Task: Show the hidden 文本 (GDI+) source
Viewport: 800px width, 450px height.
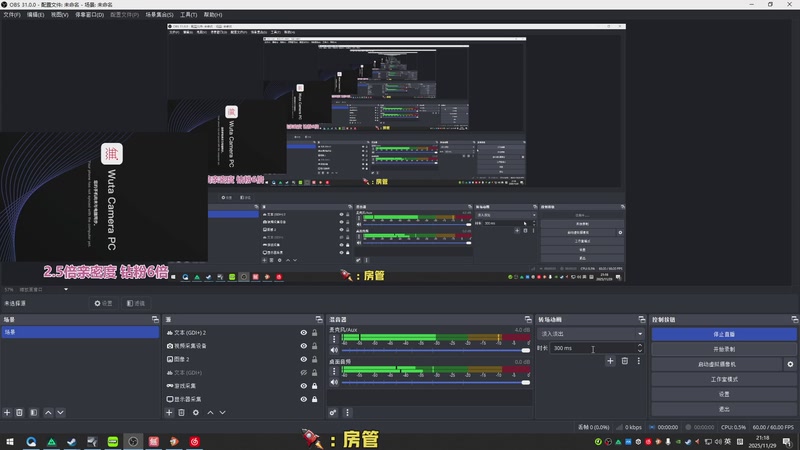Action: 304,372
